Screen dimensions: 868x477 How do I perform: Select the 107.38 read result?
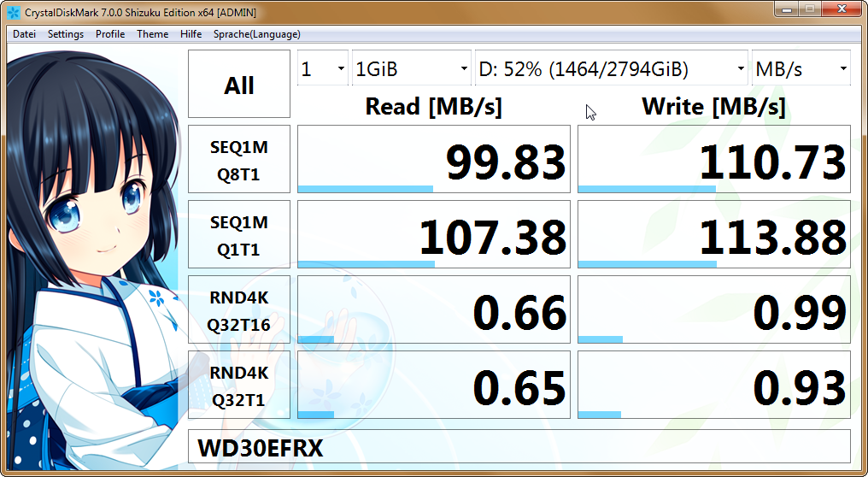point(434,234)
